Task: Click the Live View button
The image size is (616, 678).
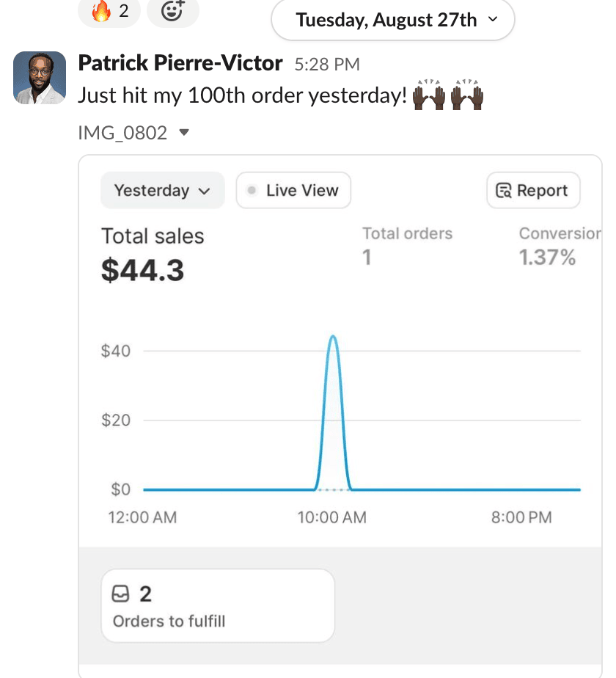Action: point(293,191)
